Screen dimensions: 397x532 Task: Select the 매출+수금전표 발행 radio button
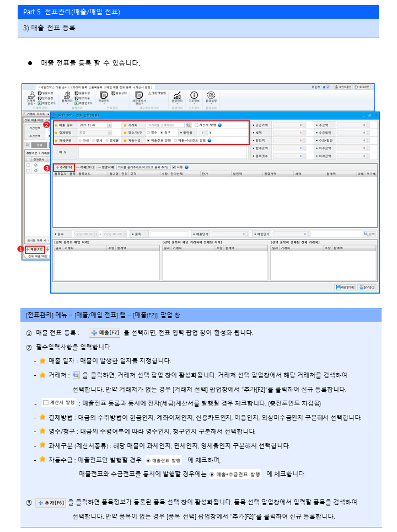(x=175, y=141)
